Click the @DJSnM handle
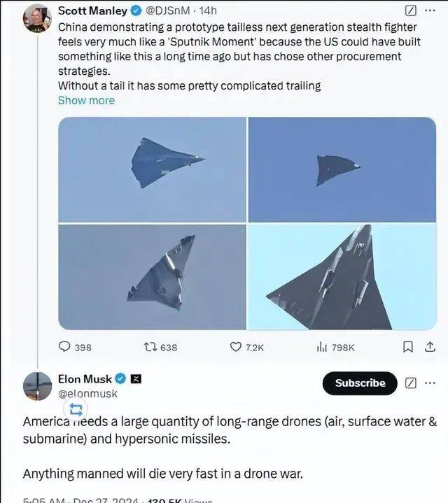448x503 pixels. click(169, 11)
